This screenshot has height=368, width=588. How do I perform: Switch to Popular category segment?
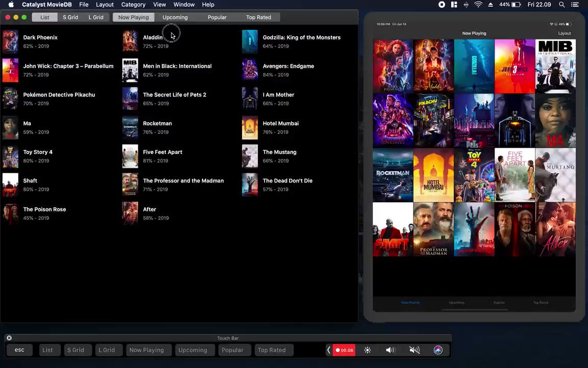click(x=217, y=17)
